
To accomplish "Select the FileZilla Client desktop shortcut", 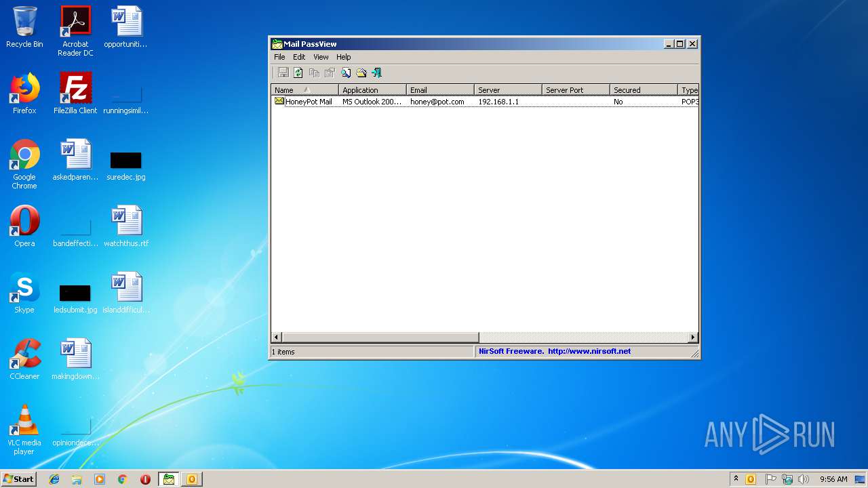I will click(x=75, y=94).
